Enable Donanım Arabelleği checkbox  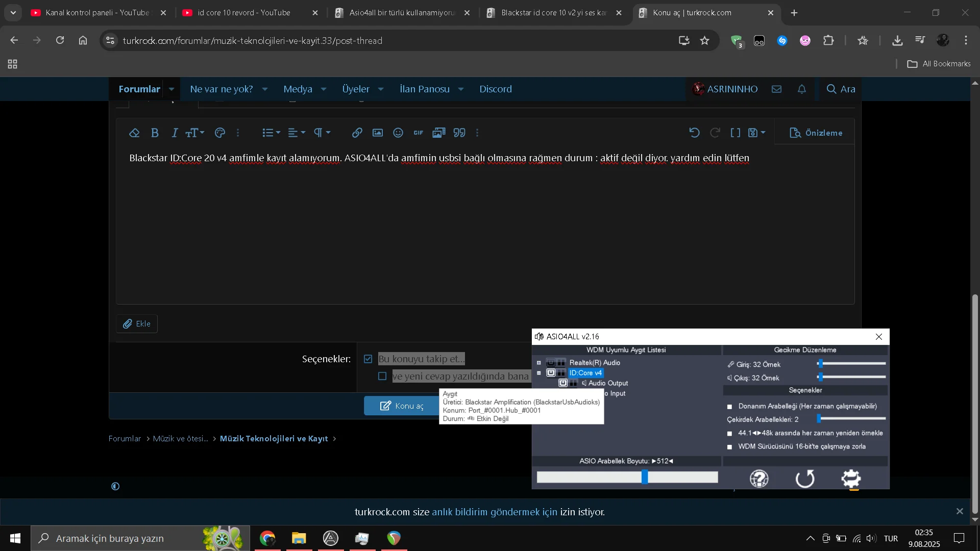tap(729, 407)
